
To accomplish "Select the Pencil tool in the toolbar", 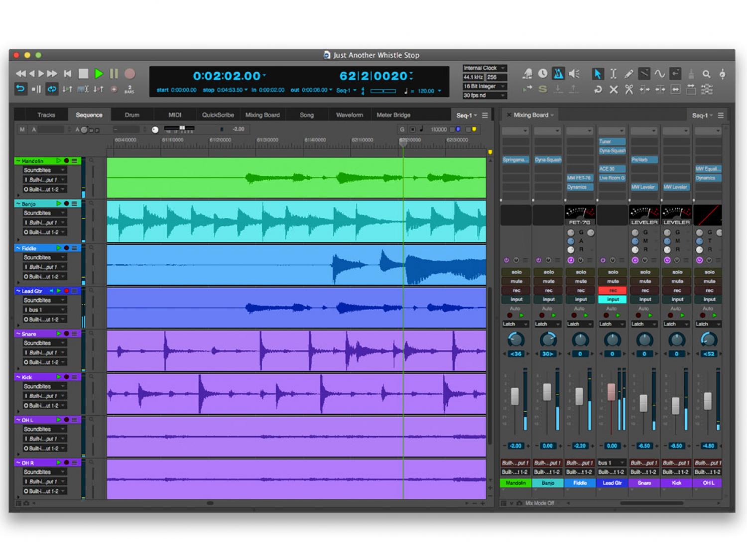I will (x=628, y=74).
